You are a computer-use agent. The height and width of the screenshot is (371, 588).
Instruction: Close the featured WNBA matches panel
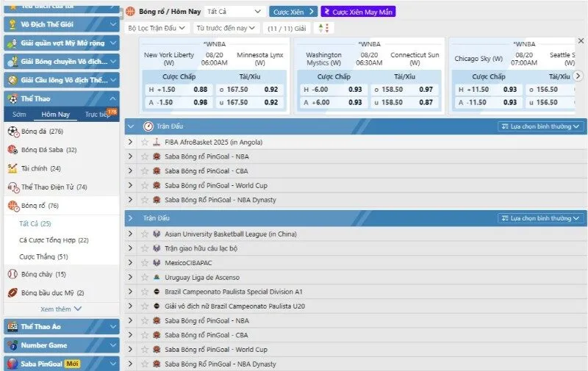[581, 41]
